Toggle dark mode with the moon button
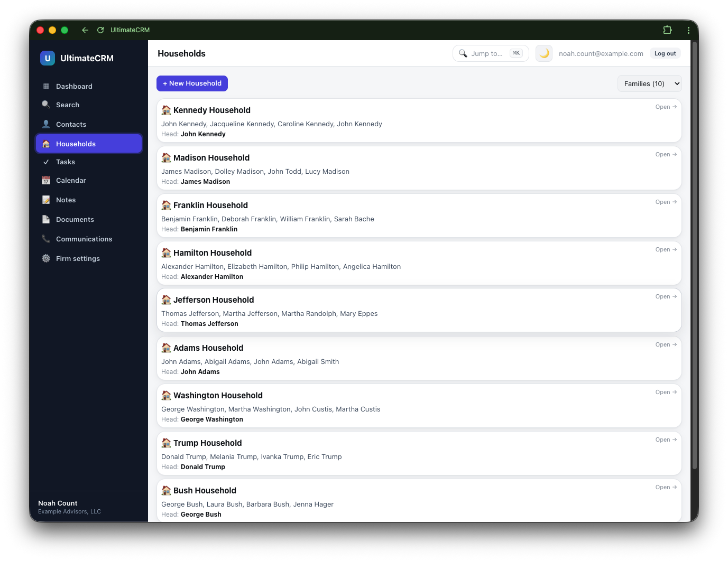This screenshot has height=561, width=728. (x=544, y=53)
